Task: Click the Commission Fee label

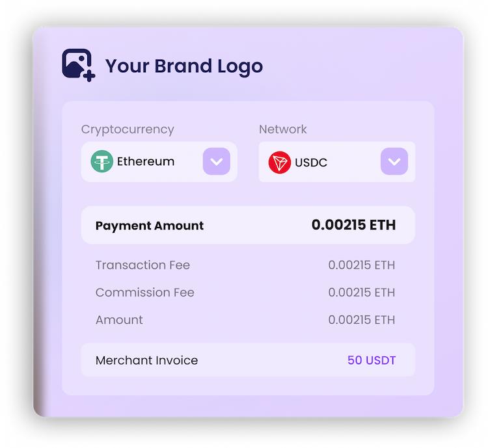Action: click(x=144, y=293)
